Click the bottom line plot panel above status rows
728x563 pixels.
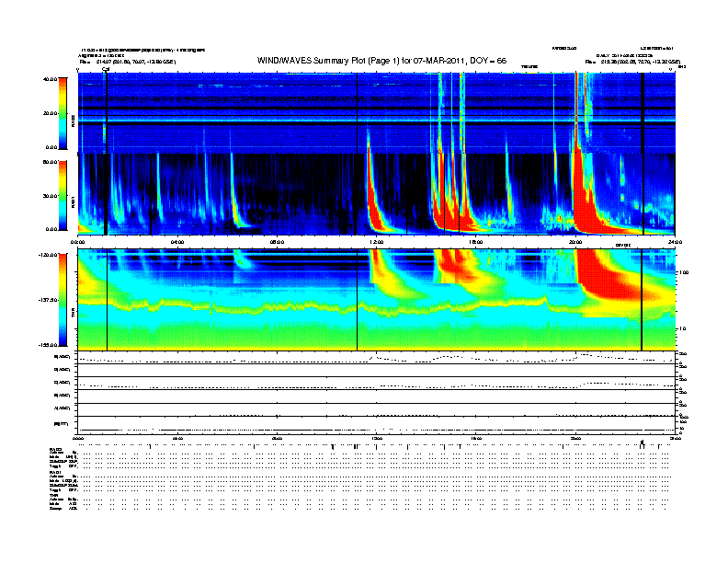(x=377, y=425)
